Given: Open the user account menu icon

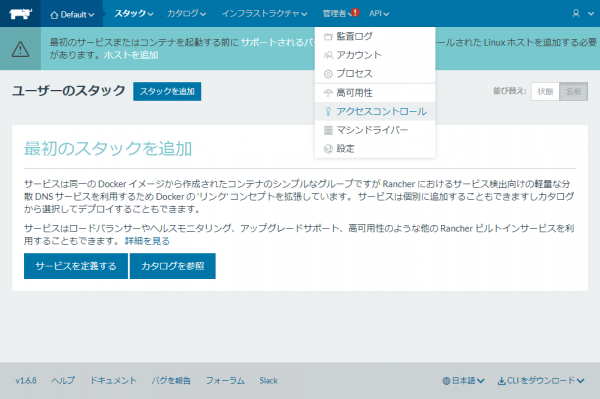Looking at the screenshot, I should 576,14.
